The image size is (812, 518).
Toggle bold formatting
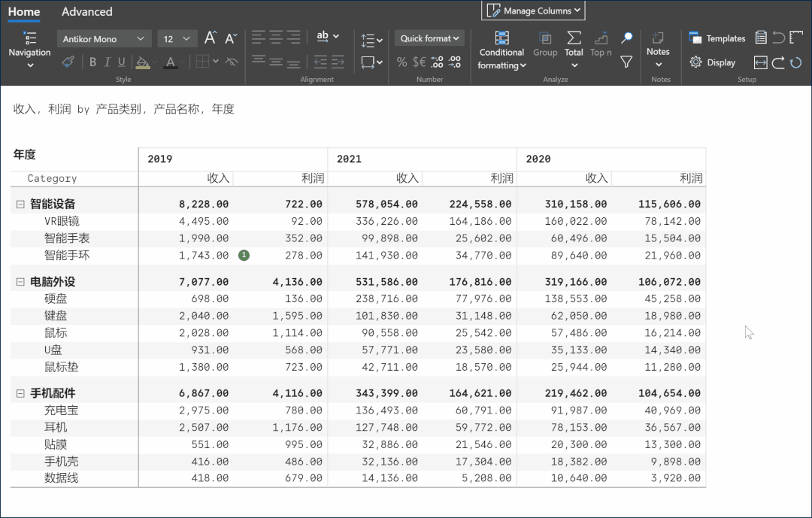92,62
